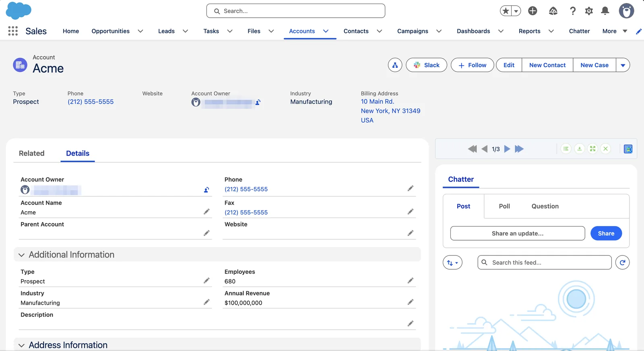Click the green expand arrows icon
The image size is (644, 351).
(x=592, y=149)
